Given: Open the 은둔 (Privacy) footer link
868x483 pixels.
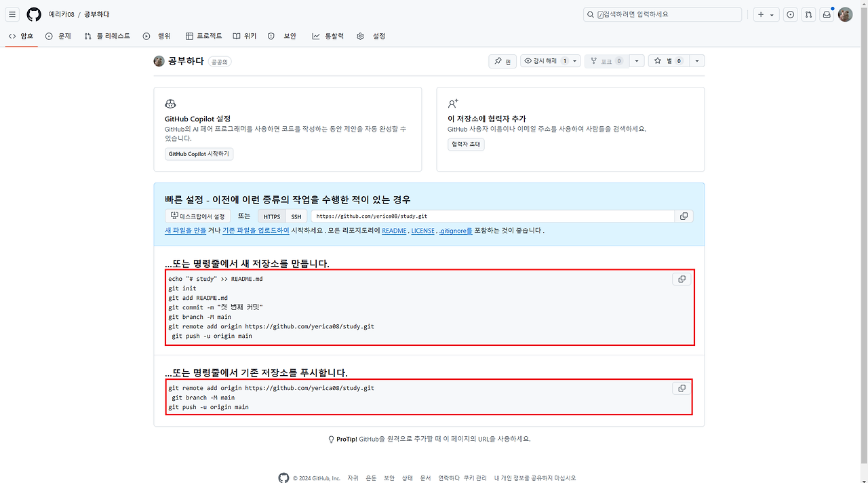Looking at the screenshot, I should [371, 478].
